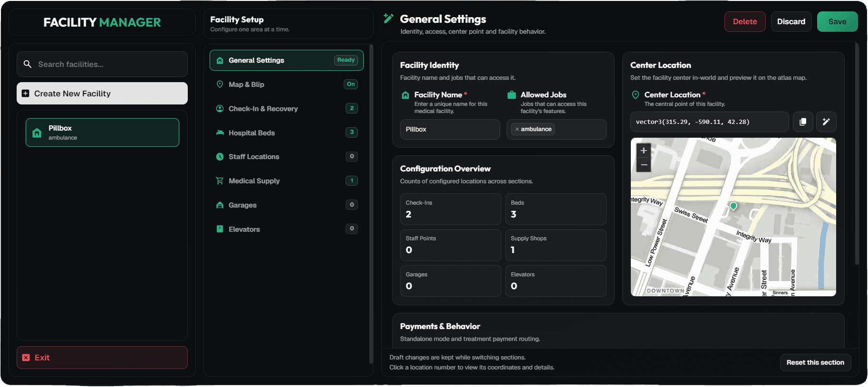Image resolution: width=868 pixels, height=387 pixels.
Task: Click the Beds overview card
Action: [555, 209]
